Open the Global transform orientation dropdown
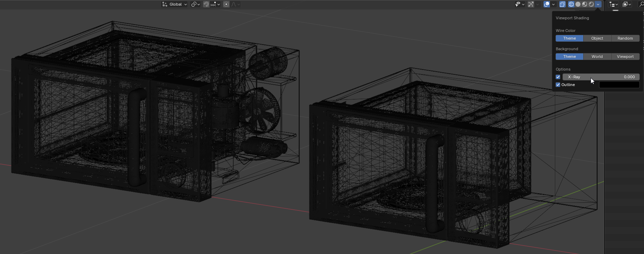This screenshot has width=644, height=254. pos(175,4)
